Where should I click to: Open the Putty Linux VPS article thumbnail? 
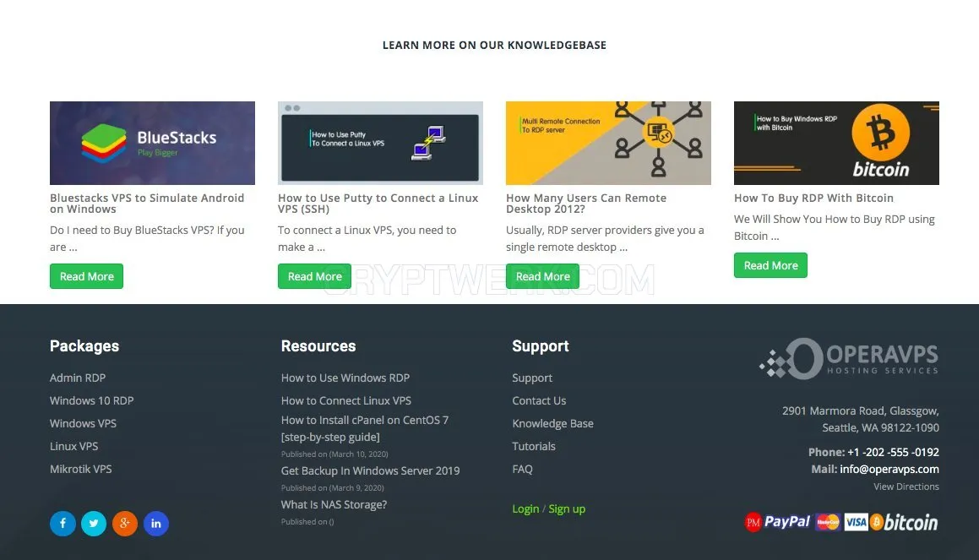click(380, 143)
